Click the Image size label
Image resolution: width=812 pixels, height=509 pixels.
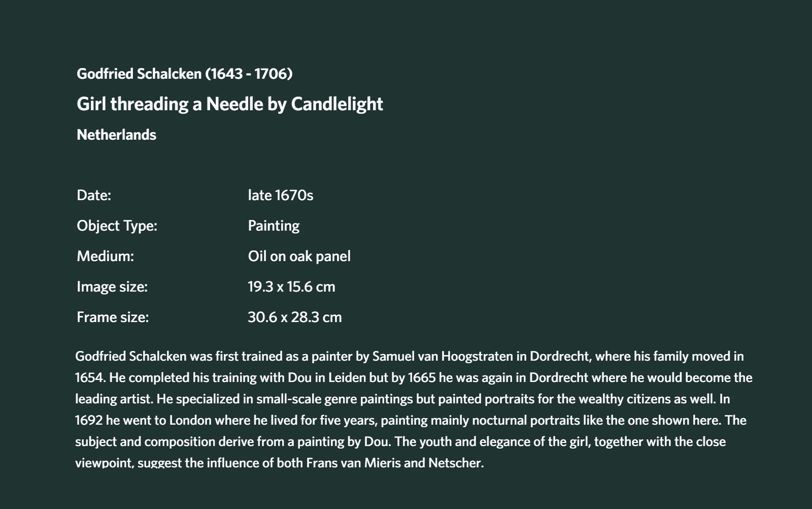[x=112, y=287]
